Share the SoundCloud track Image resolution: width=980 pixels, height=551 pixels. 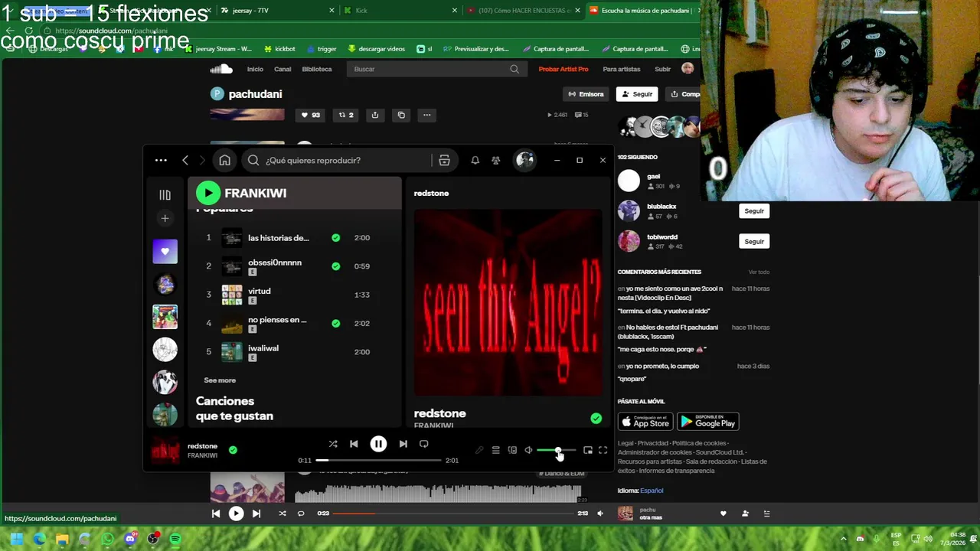click(x=374, y=115)
